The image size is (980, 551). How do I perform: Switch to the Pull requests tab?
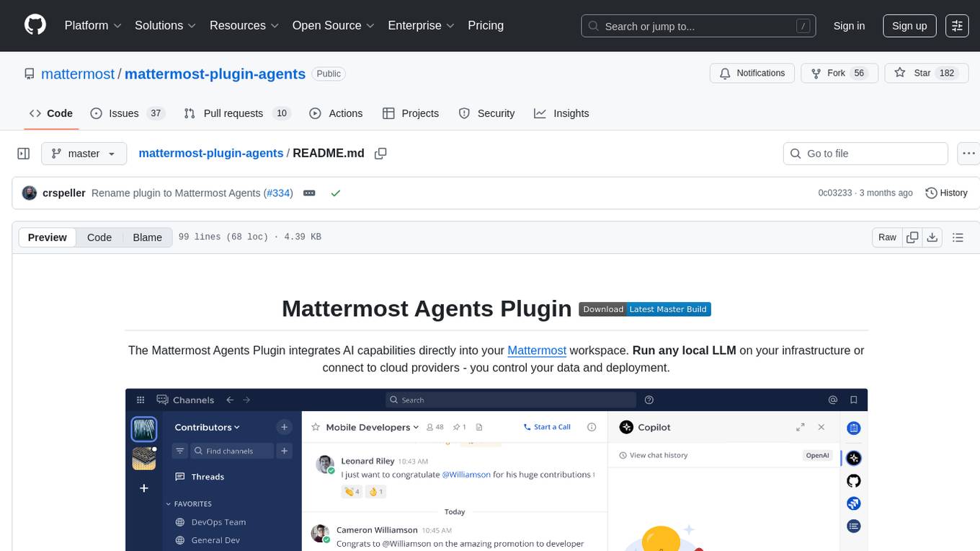click(x=236, y=113)
